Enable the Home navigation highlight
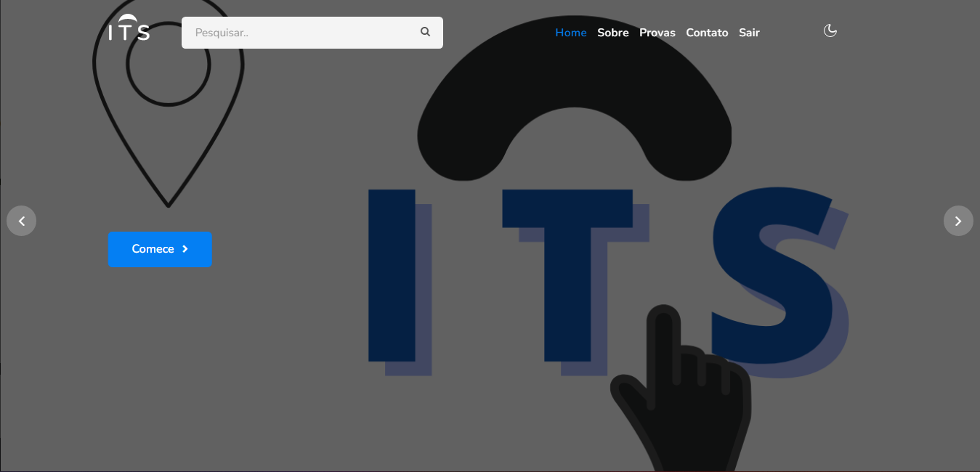This screenshot has height=472, width=980. (570, 32)
